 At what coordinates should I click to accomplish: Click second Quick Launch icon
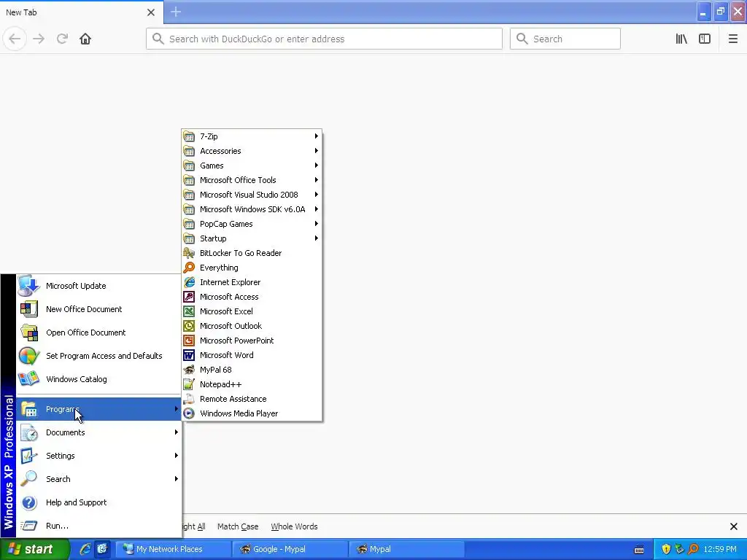(102, 549)
